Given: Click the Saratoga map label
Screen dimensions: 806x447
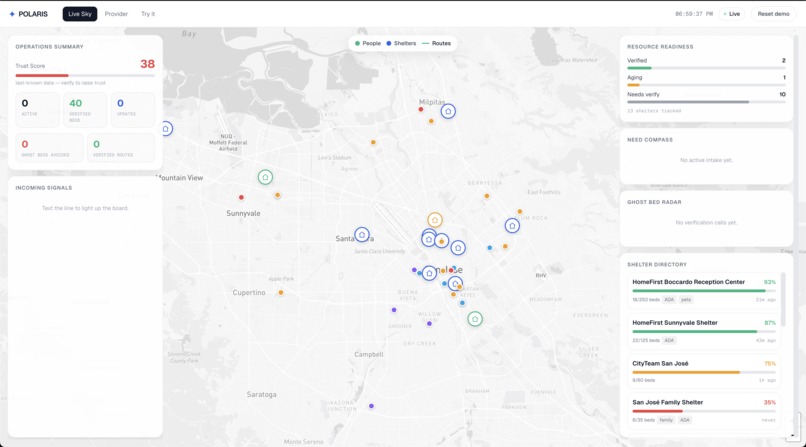Looking at the screenshot, I should (x=262, y=394).
